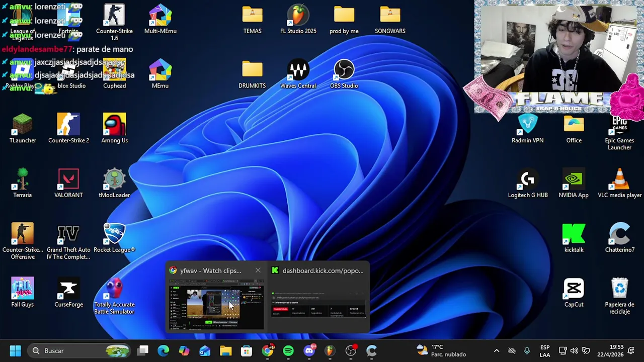
Task: Open the Windows Start menu
Action: click(15, 351)
